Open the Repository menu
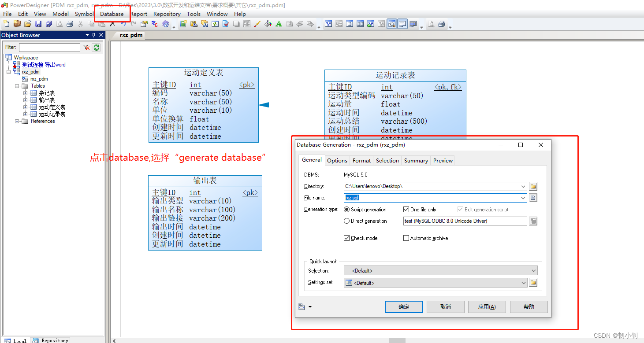 click(167, 14)
